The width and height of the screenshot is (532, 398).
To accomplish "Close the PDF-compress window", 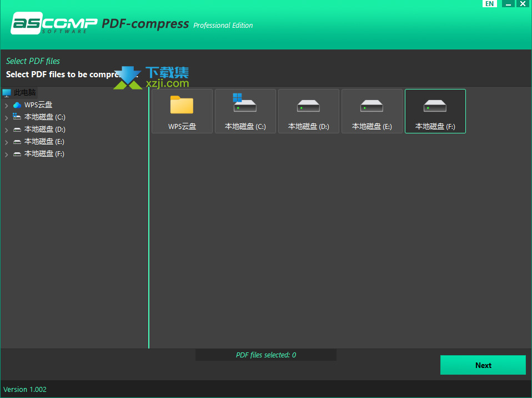I will 523,4.
